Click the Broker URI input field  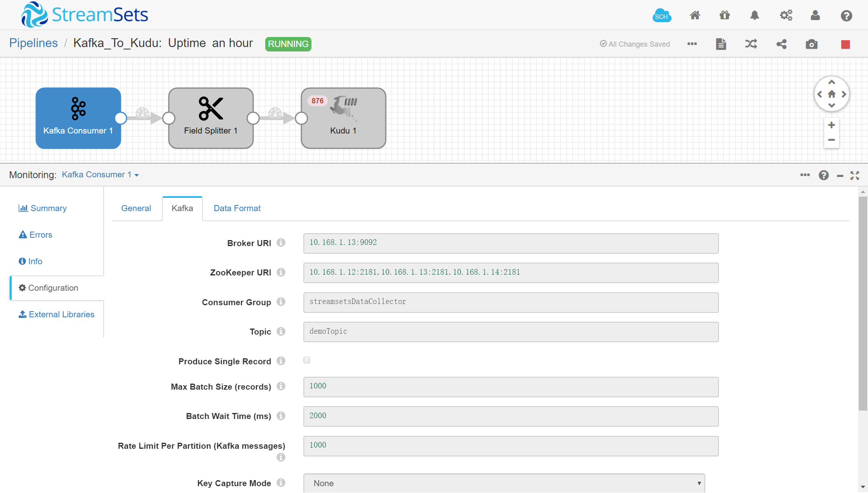(510, 243)
